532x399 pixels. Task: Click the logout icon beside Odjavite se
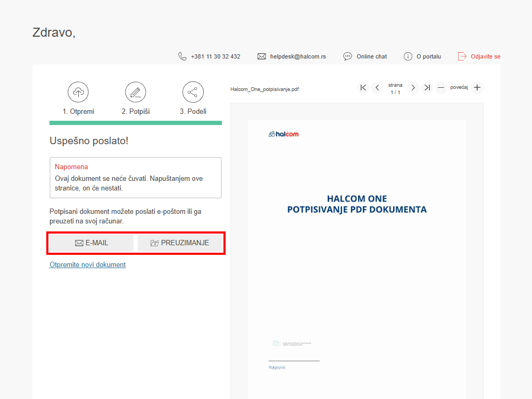[x=462, y=56]
